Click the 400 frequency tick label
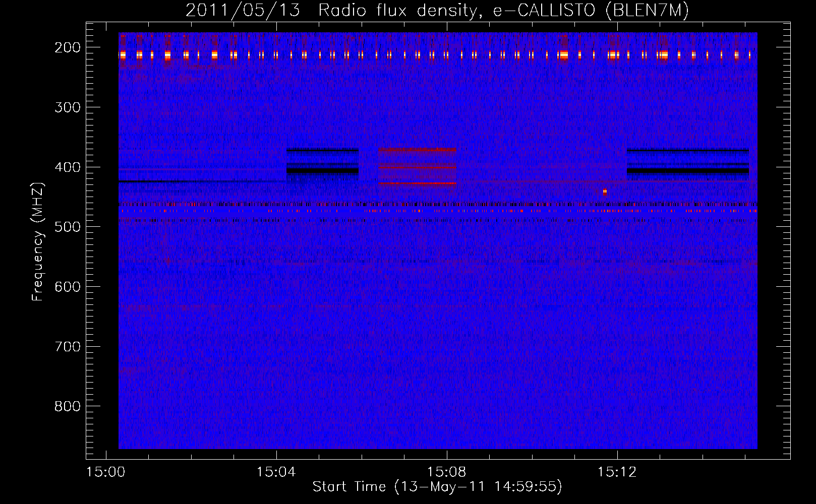 point(68,167)
